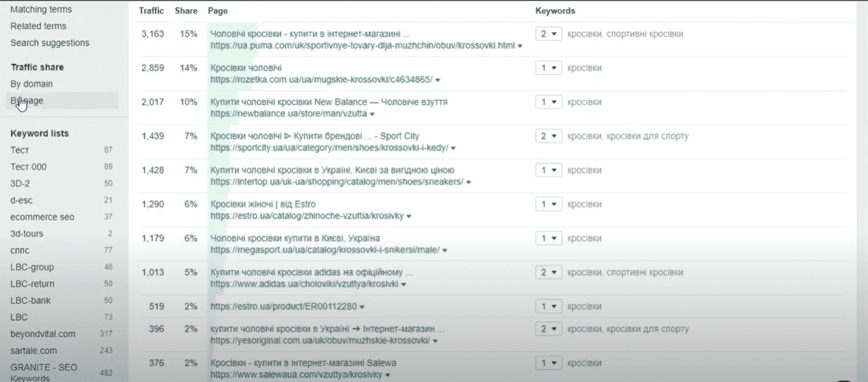Open keywords dropdown for the megasport.ua row
The image size is (868, 382).
[x=548, y=238]
